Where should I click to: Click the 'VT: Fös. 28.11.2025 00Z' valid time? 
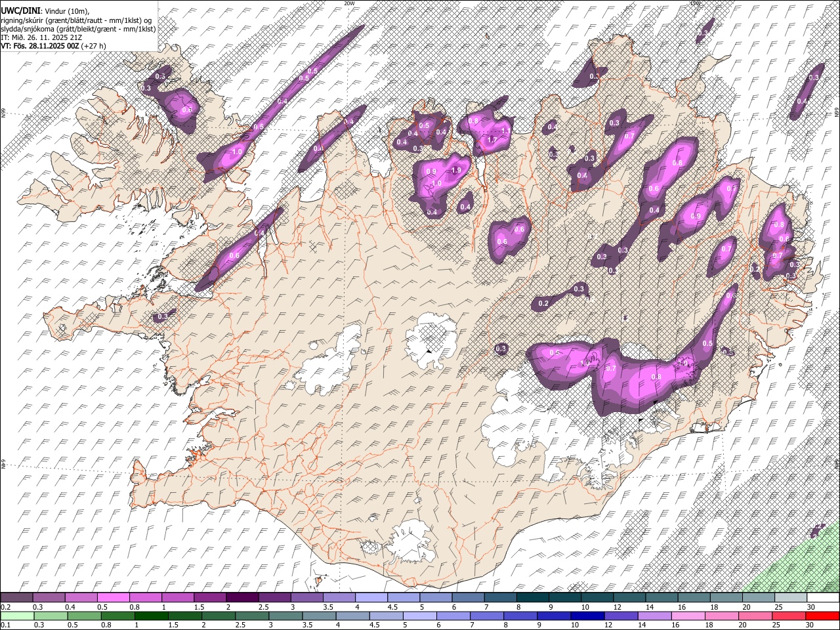(40, 46)
